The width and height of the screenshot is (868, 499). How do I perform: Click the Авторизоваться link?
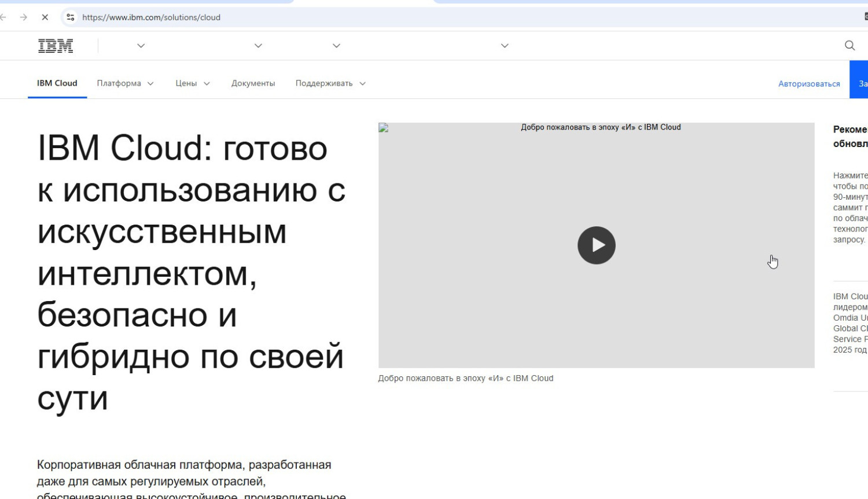click(x=808, y=84)
